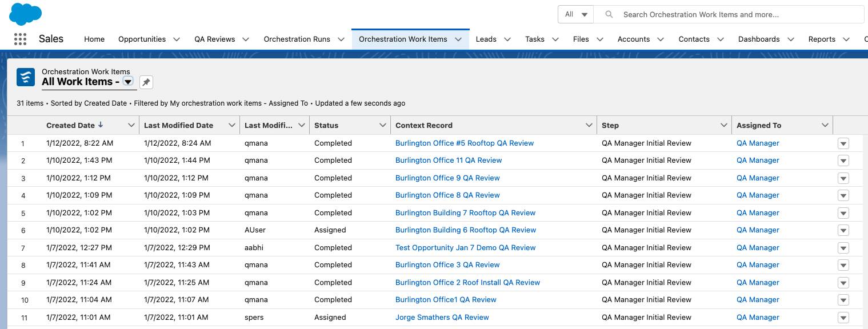
Task: Click the Salesforce cloud logo
Action: click(x=26, y=14)
